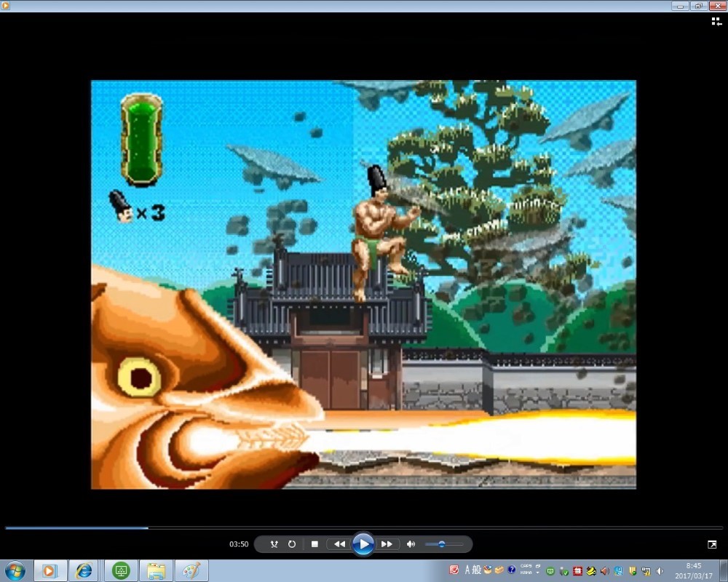The width and height of the screenshot is (728, 582).
Task: Click the player icon in the title bar
Action: pyautogui.click(x=6, y=6)
